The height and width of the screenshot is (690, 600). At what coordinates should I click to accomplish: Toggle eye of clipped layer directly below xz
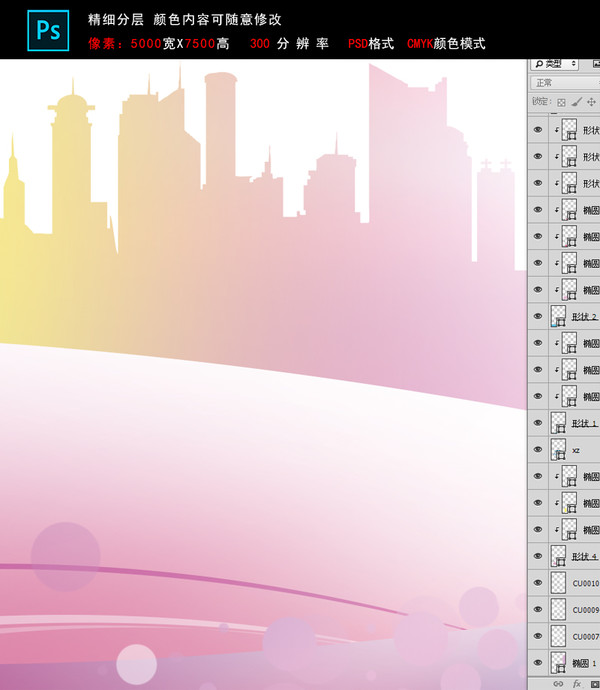click(537, 476)
